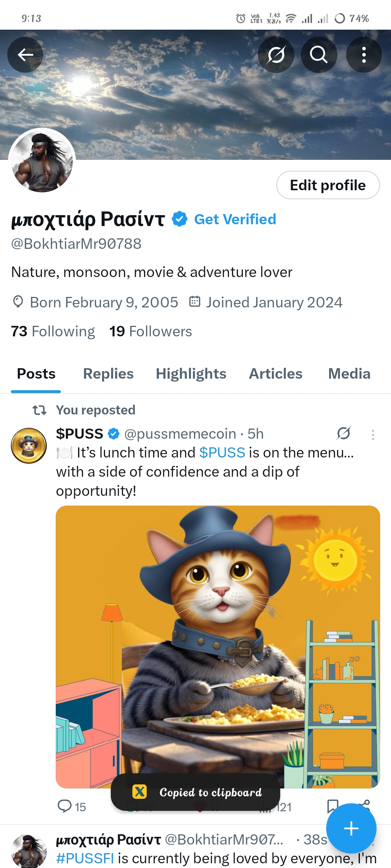
Task: Switch to the Highlights tab
Action: point(191,374)
